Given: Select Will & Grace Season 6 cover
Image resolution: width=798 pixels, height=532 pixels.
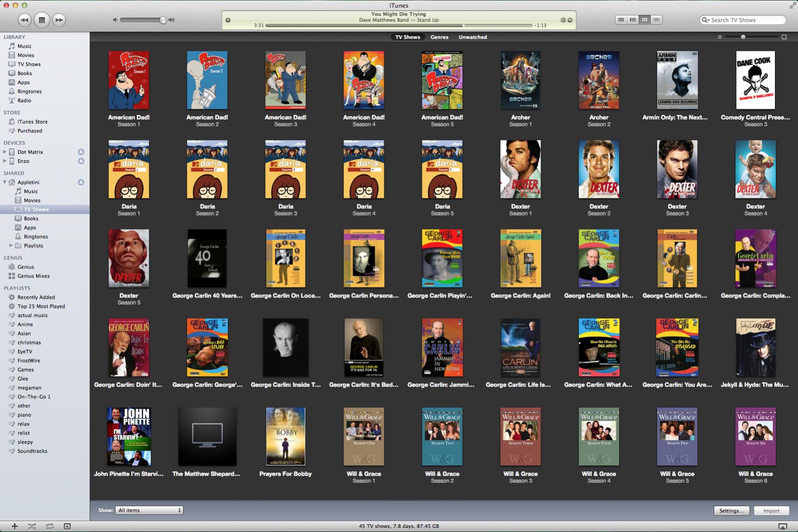Looking at the screenshot, I should (x=755, y=436).
